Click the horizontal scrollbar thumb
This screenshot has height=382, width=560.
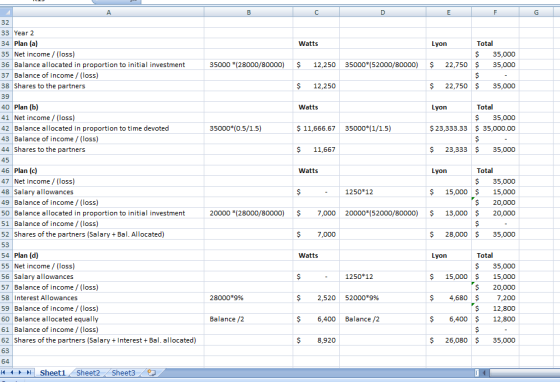click(x=525, y=373)
